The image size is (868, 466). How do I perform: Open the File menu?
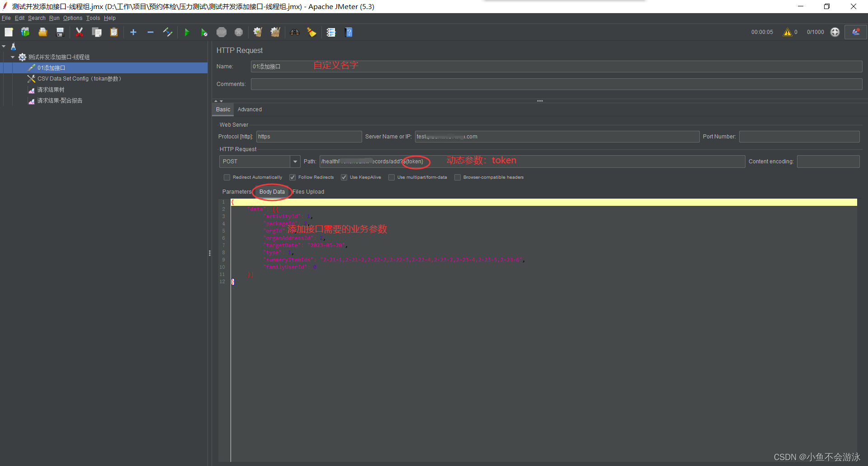click(6, 18)
